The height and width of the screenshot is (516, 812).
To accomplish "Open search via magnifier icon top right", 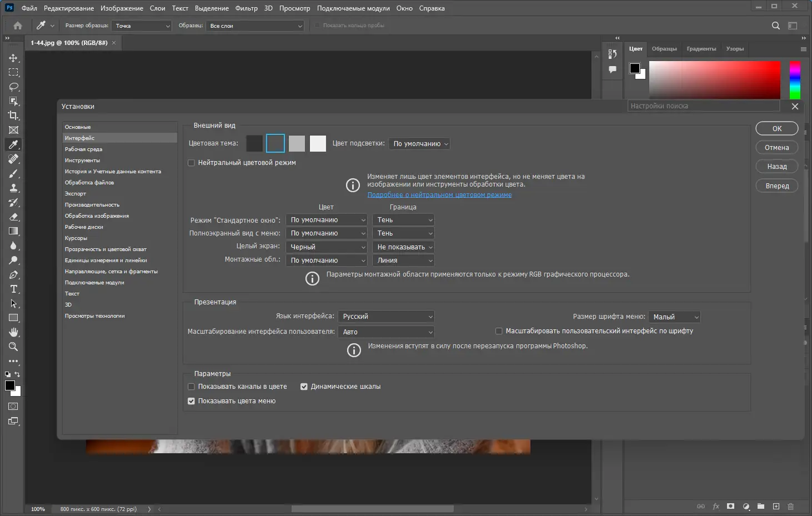I will click(x=776, y=26).
